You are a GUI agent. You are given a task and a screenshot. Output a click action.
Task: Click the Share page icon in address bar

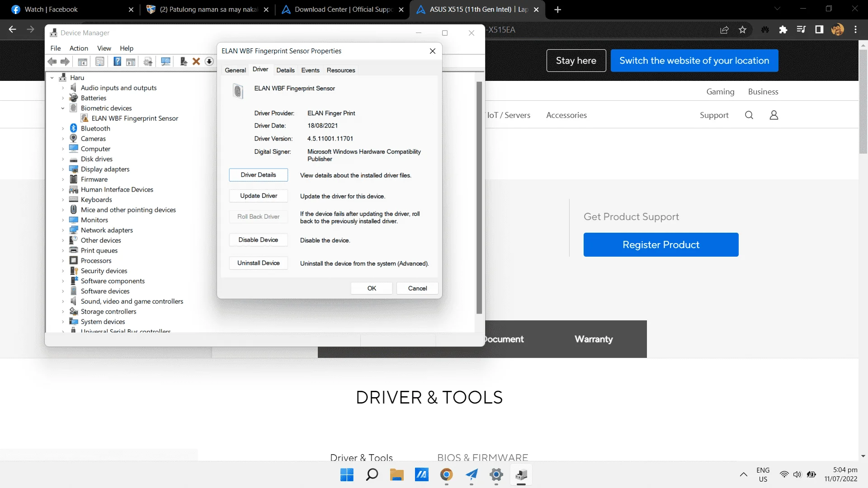point(724,30)
